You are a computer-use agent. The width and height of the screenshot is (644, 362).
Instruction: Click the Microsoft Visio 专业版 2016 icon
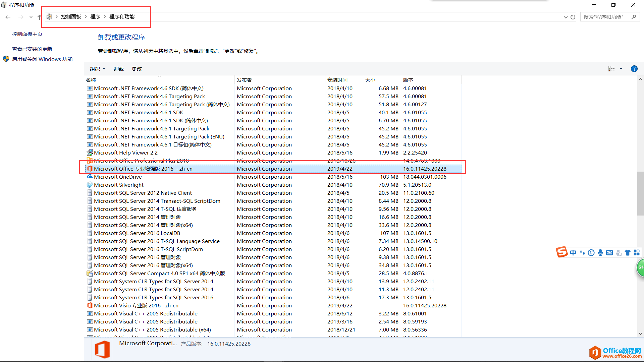pyautogui.click(x=90, y=306)
